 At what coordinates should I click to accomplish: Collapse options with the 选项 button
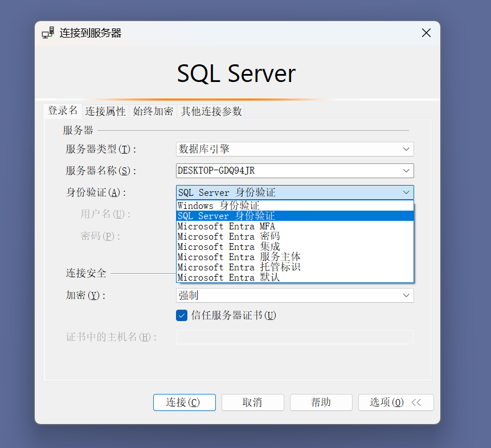click(396, 402)
